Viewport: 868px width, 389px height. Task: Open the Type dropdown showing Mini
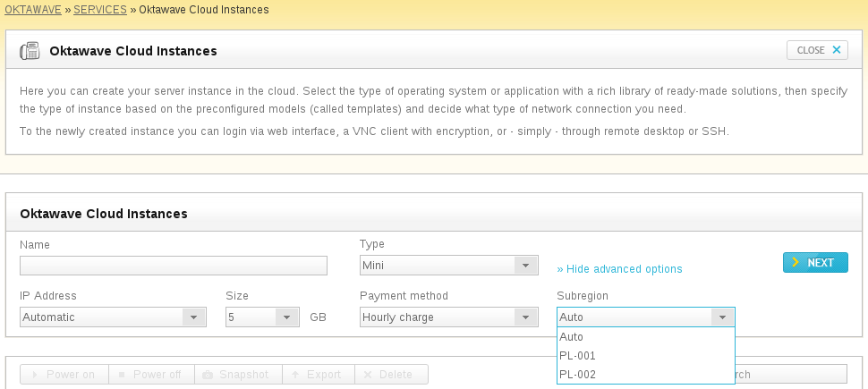coord(449,265)
